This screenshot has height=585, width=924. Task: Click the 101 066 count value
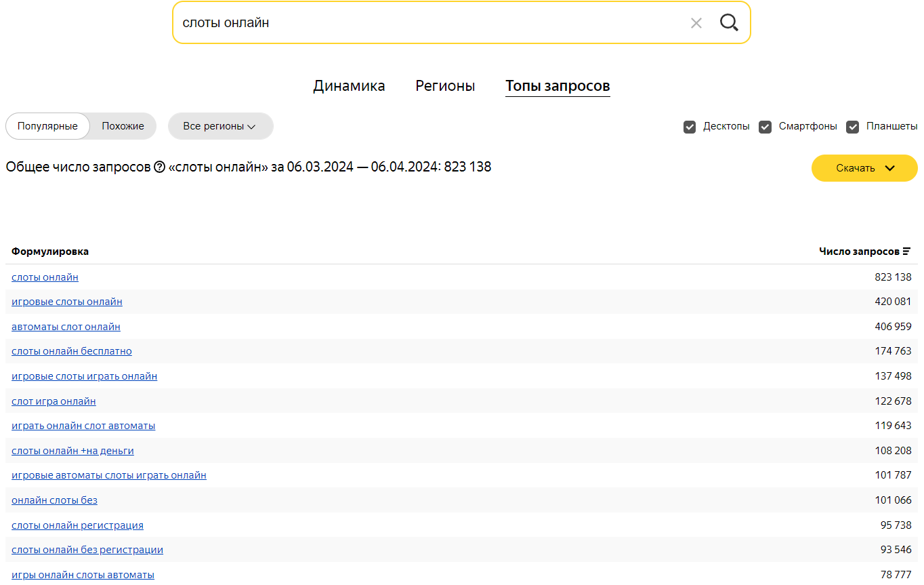[893, 500]
